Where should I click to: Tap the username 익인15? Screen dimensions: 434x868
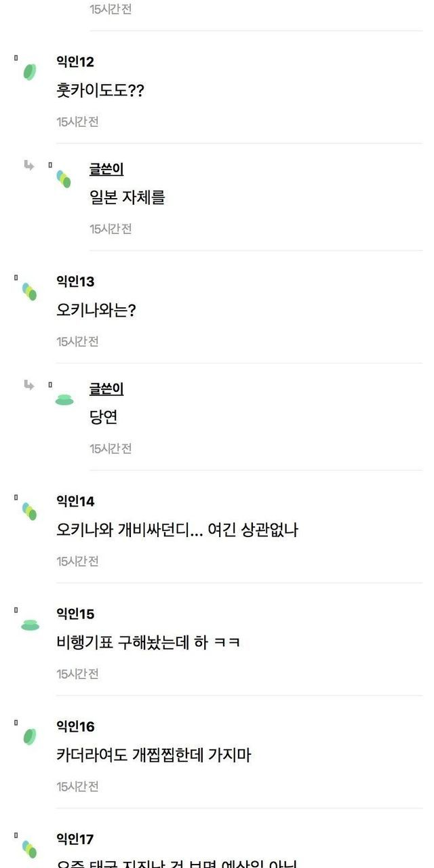tap(75, 614)
